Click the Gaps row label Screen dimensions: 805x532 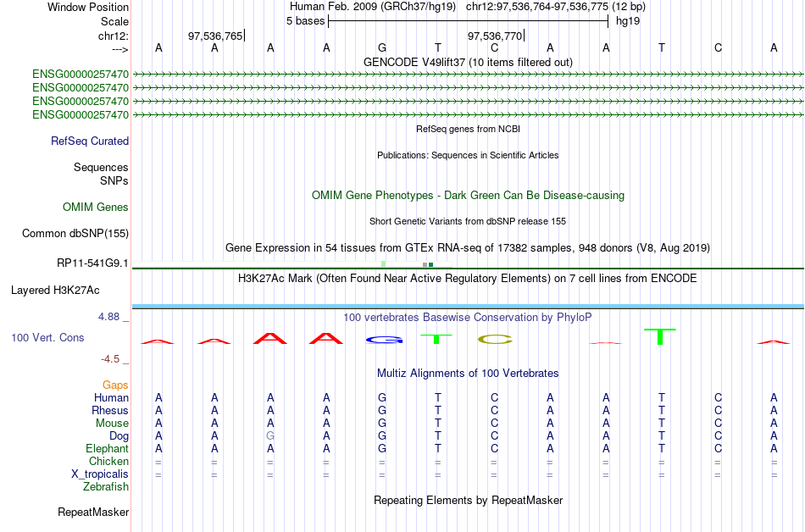[x=115, y=385]
